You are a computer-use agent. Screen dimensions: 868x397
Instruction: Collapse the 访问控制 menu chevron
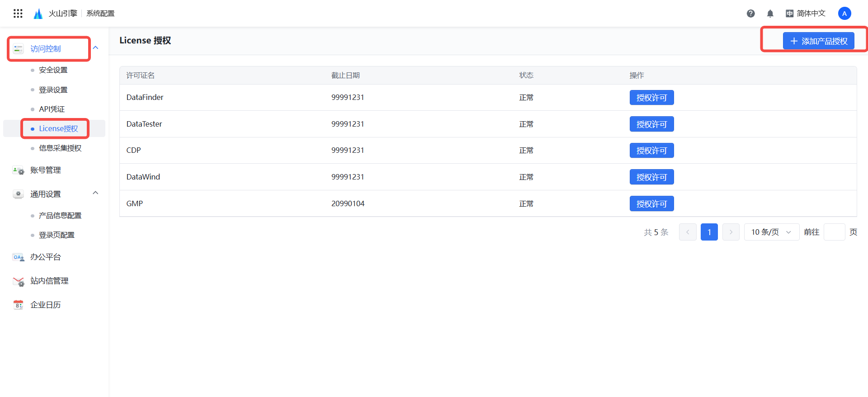[95, 48]
